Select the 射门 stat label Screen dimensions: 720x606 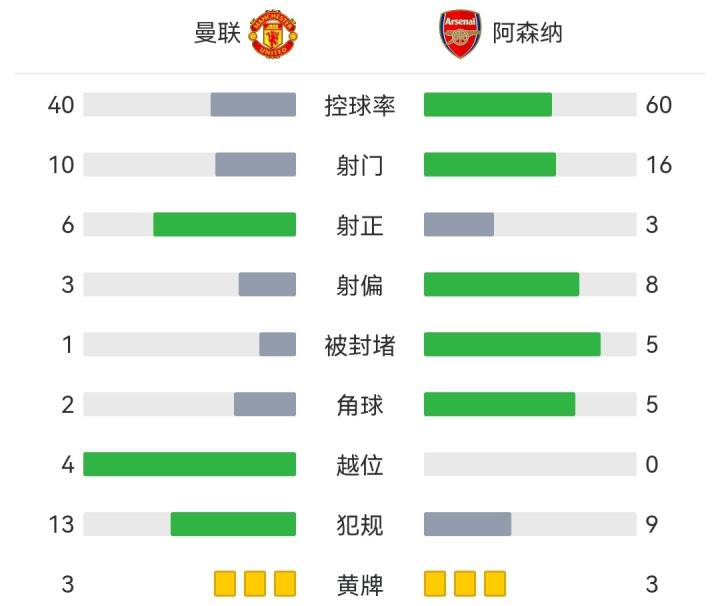(x=360, y=165)
